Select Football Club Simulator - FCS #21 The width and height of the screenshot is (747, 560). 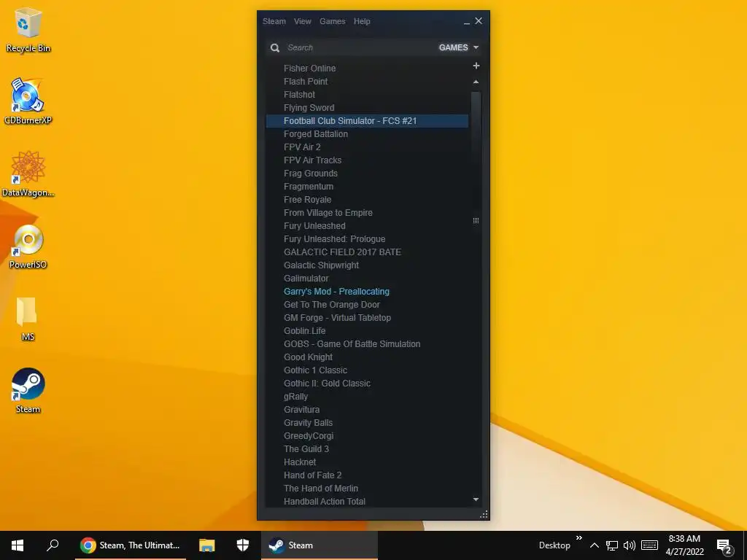pos(368,121)
